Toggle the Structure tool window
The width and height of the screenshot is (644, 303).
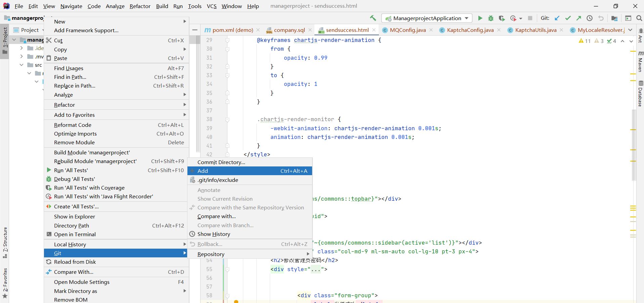pyautogui.click(x=5, y=242)
